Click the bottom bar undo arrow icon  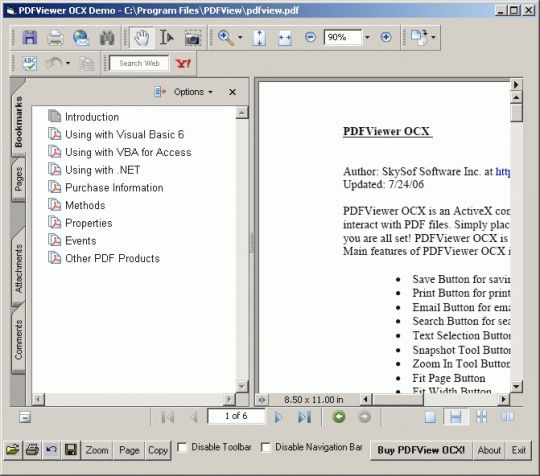pos(51,450)
